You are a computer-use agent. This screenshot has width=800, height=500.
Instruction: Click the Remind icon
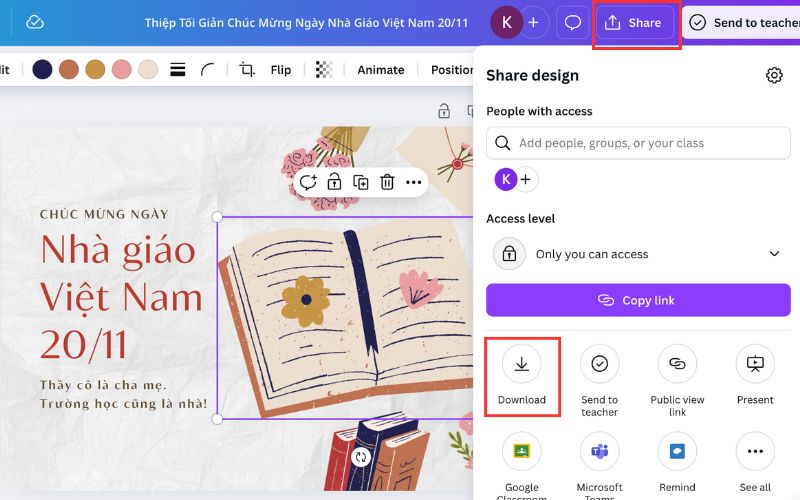[x=677, y=452]
